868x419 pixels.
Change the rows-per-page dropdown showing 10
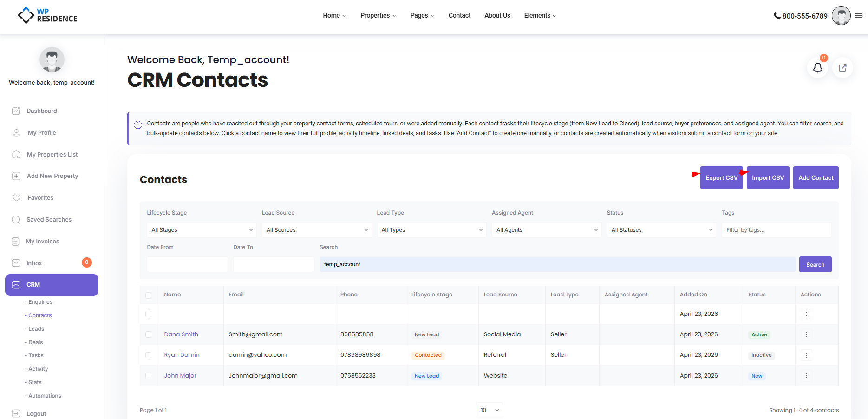489,410
